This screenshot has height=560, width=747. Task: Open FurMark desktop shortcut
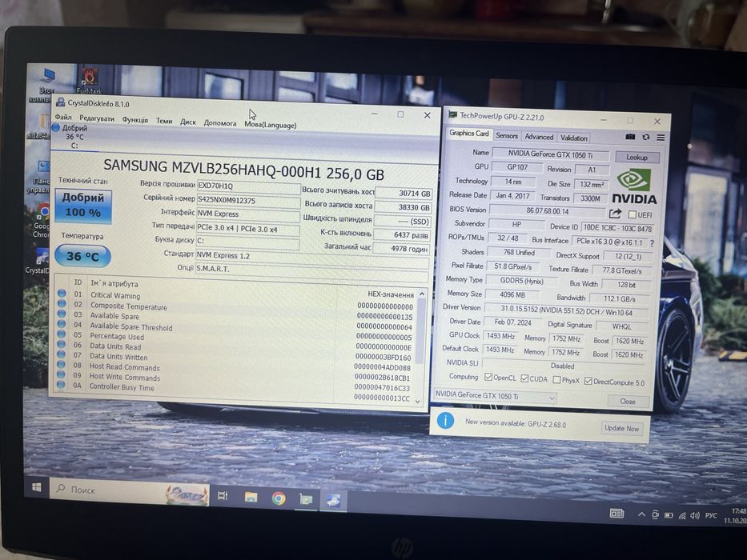(x=89, y=81)
